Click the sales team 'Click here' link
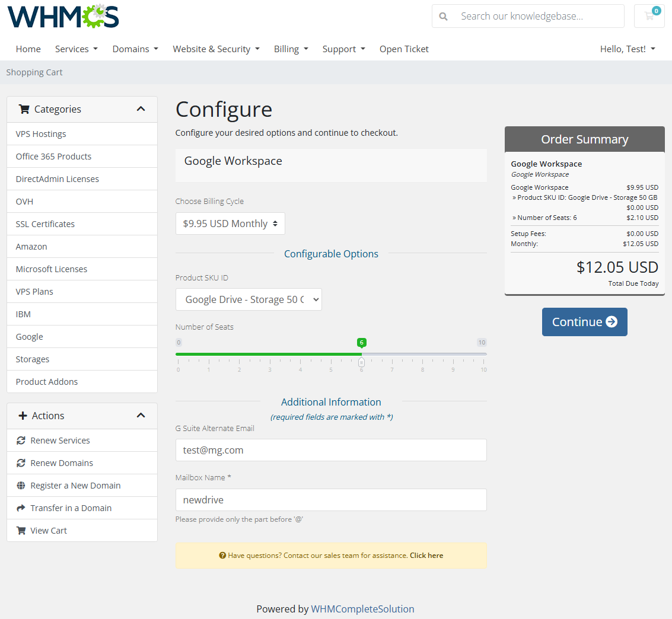 point(426,555)
